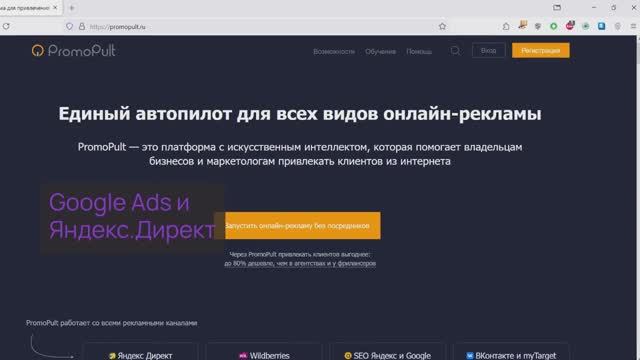Minimize the browser window
Screen dimensions: 640x360
click(594, 7)
